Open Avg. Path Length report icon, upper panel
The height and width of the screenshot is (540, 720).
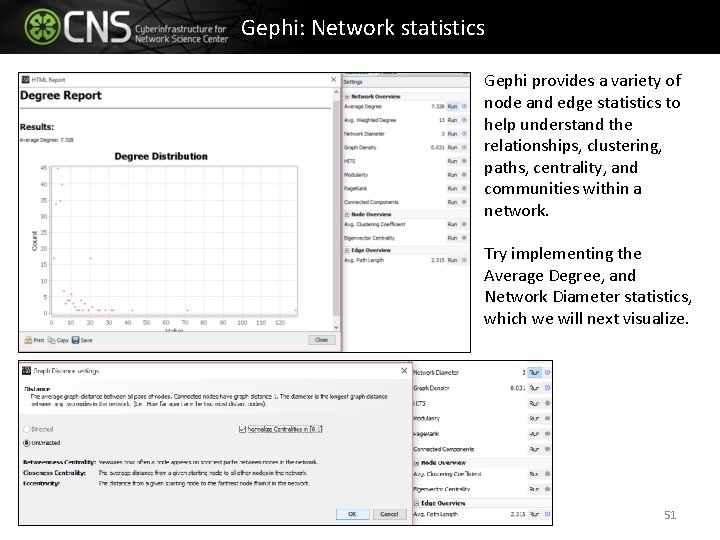pos(464,260)
